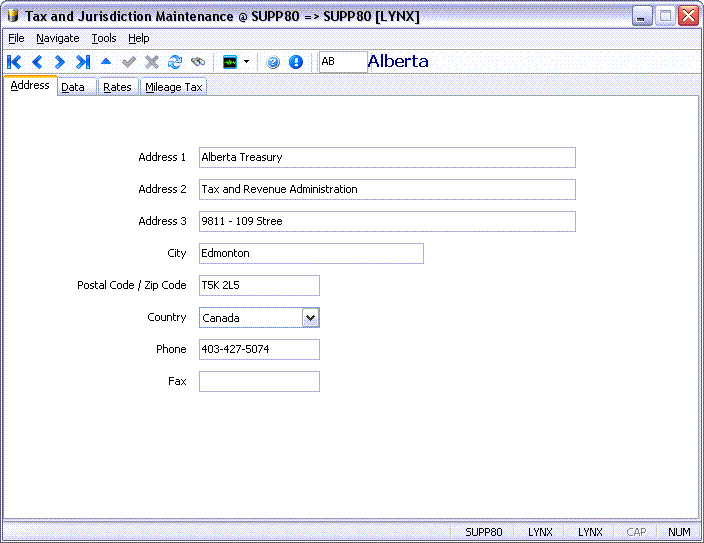Click the blue up triangle icon
This screenshot has height=543, width=704.
[106, 62]
